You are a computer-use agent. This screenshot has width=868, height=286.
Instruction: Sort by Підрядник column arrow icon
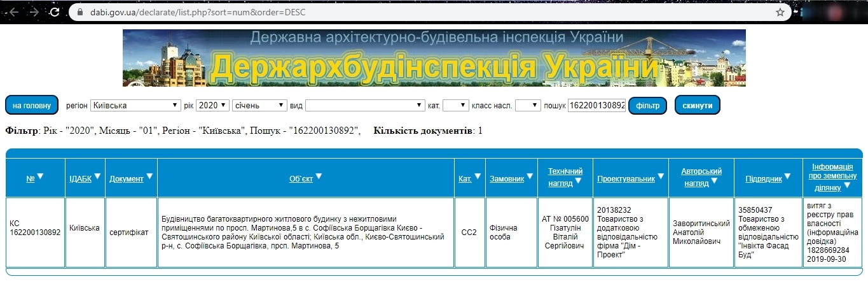(788, 176)
